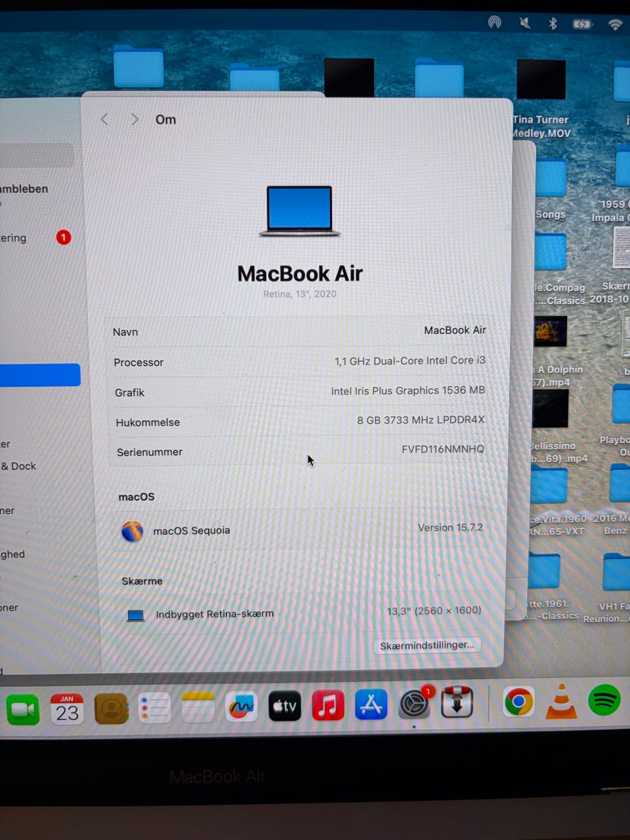The width and height of the screenshot is (630, 840).
Task: Launch Google Chrome from the Dock
Action: pos(518,702)
